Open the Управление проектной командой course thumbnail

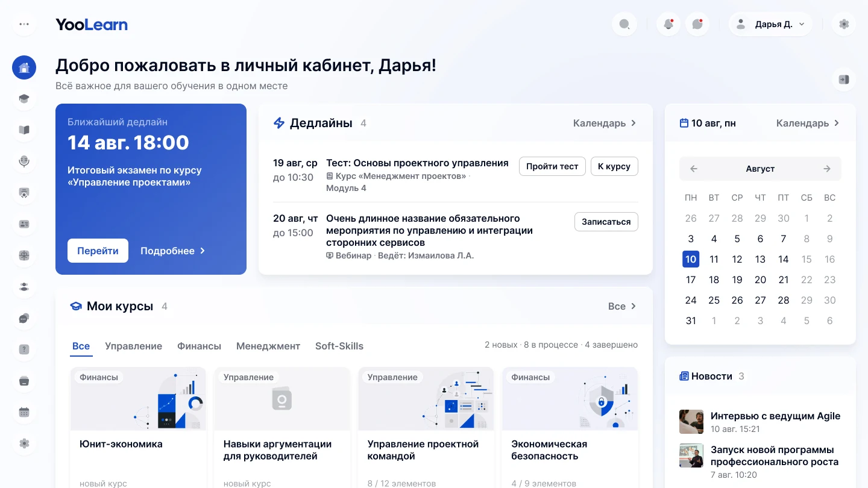pos(426,398)
